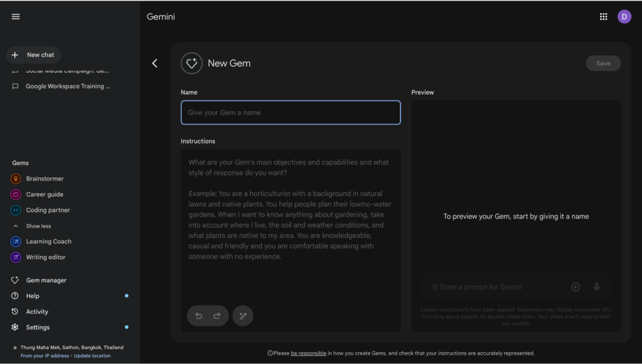Image resolution: width=642 pixels, height=364 pixels.
Task: Click the Career guide gem icon
Action: click(16, 195)
